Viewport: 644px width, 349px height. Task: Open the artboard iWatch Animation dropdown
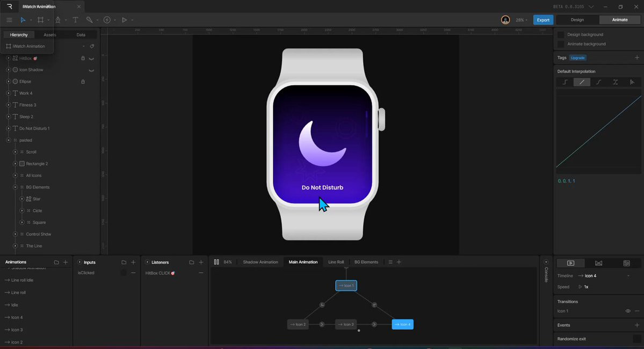pos(83,46)
